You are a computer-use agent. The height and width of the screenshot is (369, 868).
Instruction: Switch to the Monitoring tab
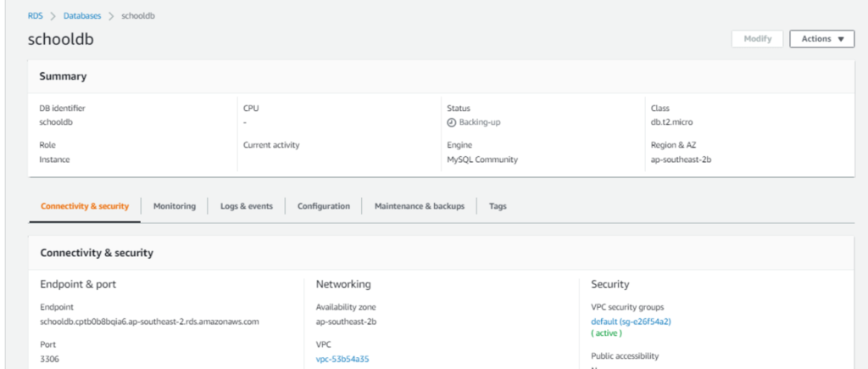[175, 206]
